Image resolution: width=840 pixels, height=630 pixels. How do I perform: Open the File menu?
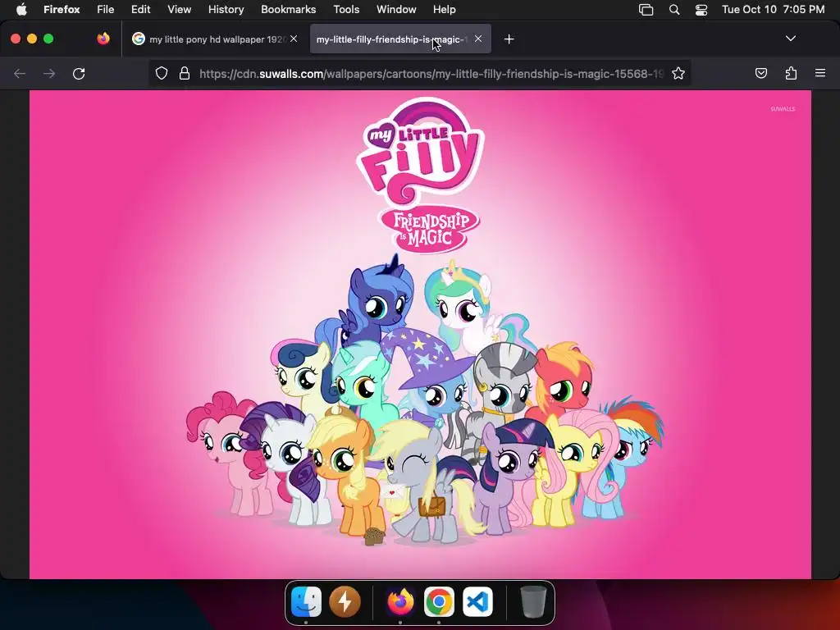pyautogui.click(x=106, y=9)
